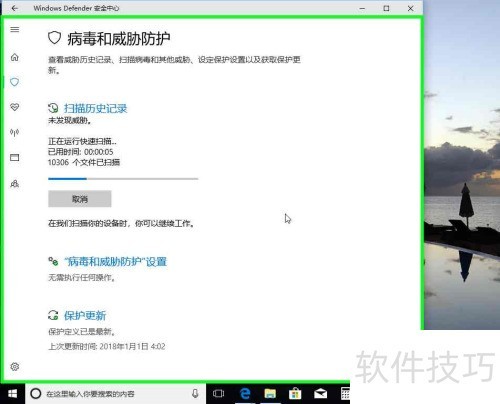
Task: Open File Explorer from taskbar
Action: (270, 394)
